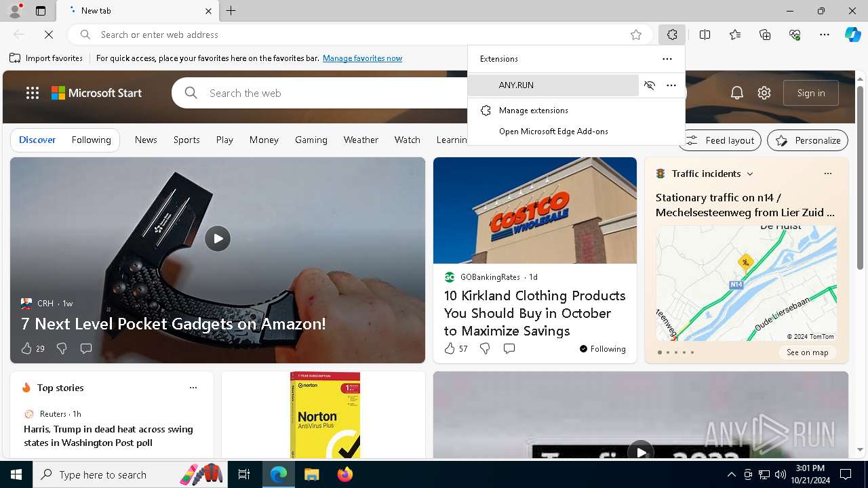Open Traffic incidents card options
Viewport: 868px width, 488px height.
pos(828,174)
